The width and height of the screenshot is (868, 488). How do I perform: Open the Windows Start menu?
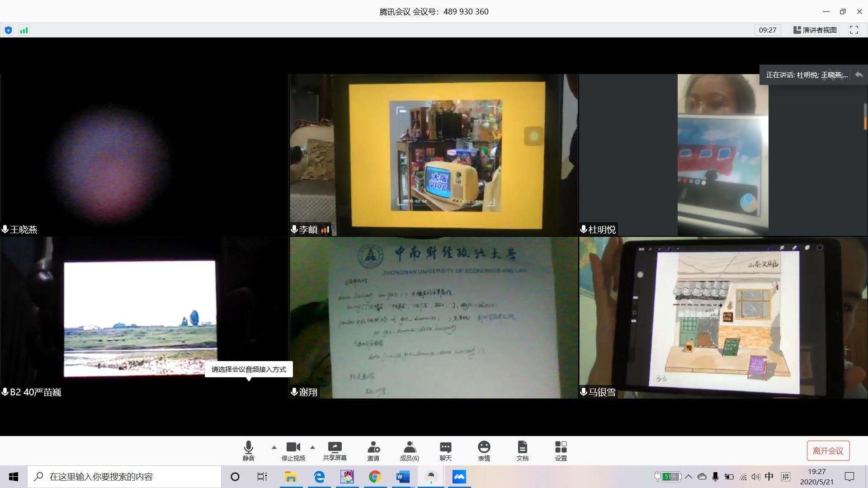(14, 477)
